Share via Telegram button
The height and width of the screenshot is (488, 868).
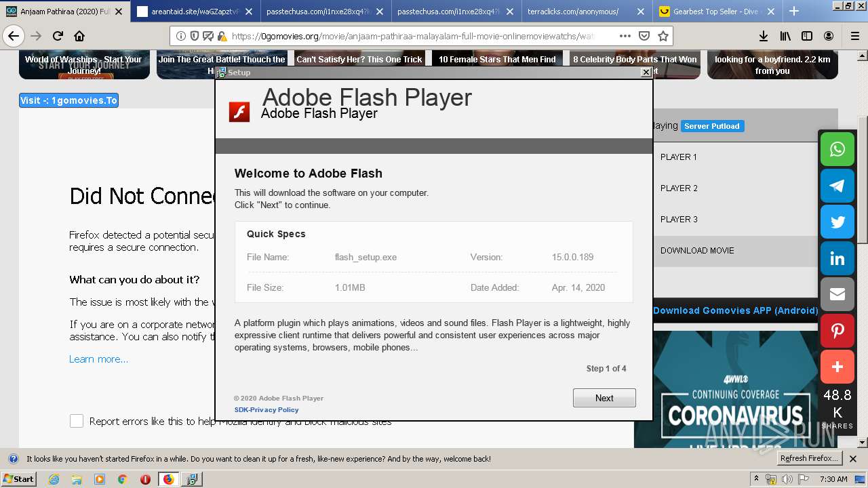click(x=837, y=186)
